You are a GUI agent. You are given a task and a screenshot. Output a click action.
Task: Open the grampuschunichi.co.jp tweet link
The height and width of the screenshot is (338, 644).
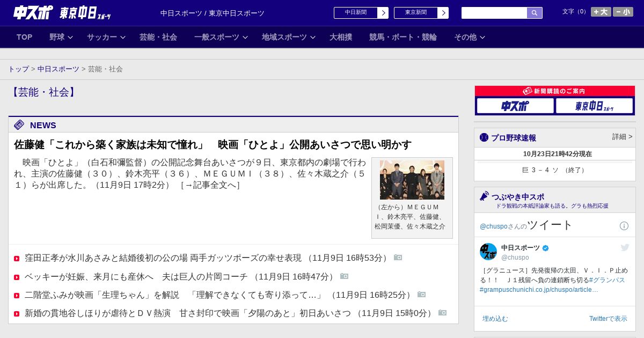[x=539, y=290]
